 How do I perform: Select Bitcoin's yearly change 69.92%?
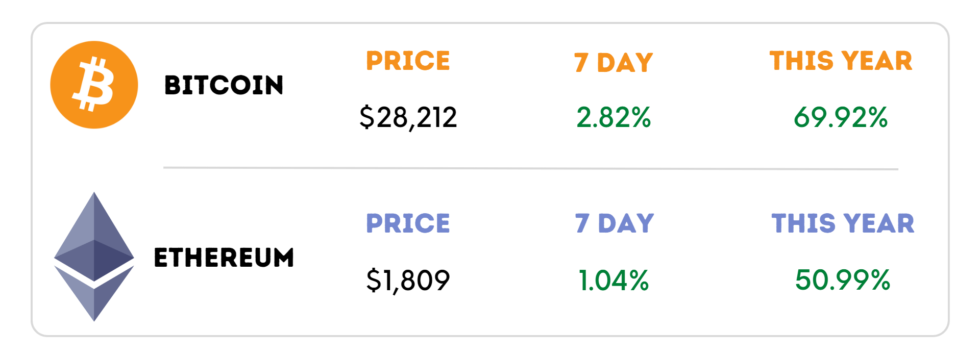click(841, 117)
